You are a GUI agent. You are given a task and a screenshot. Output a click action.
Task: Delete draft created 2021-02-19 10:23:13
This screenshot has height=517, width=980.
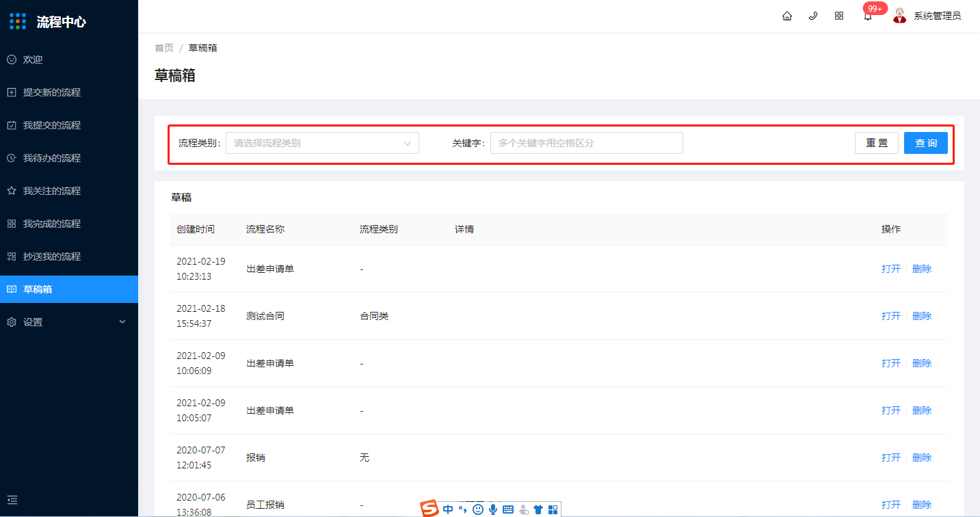pyautogui.click(x=922, y=269)
